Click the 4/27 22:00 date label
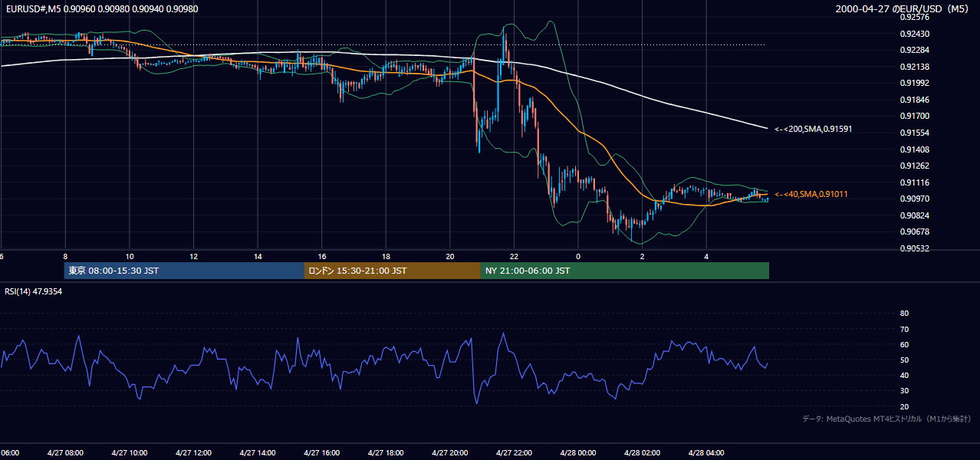This screenshot has height=460, width=980. [x=514, y=452]
